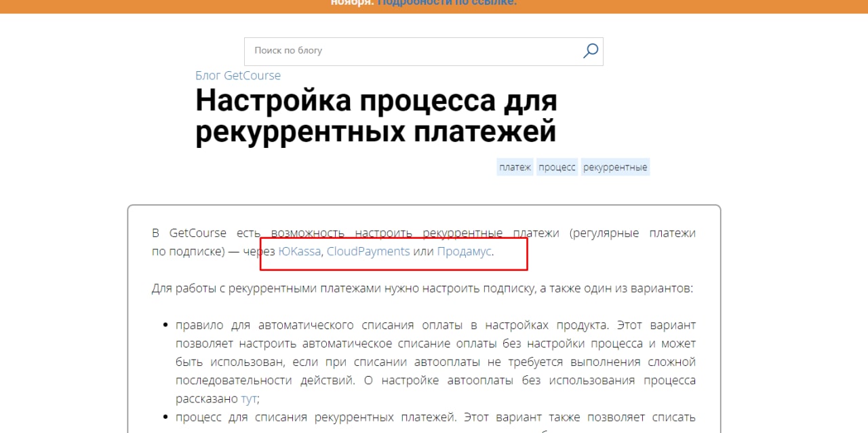Screen dimensions: 868x433
Task: Open the 'ЮKassa' link
Action: 299,251
